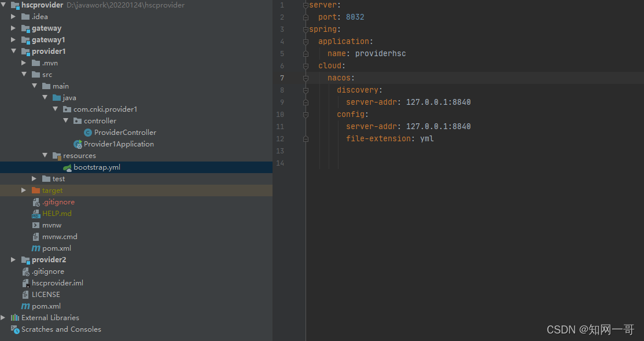Collapse the main folder arrow
644x341 pixels.
click(35, 86)
